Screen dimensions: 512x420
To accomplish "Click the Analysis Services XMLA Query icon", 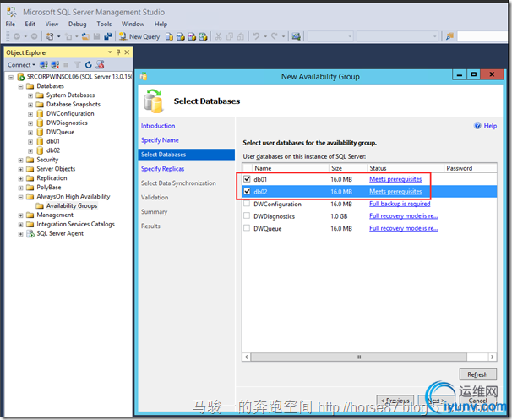I will (203, 36).
